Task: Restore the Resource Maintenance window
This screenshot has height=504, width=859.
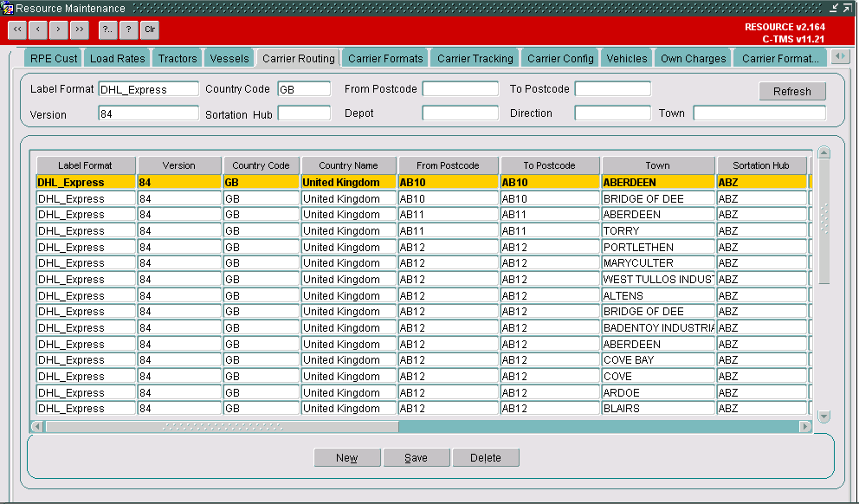Action: click(x=846, y=8)
